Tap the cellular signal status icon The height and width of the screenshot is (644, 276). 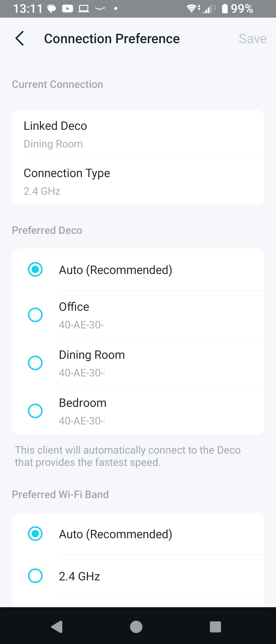[x=208, y=9]
